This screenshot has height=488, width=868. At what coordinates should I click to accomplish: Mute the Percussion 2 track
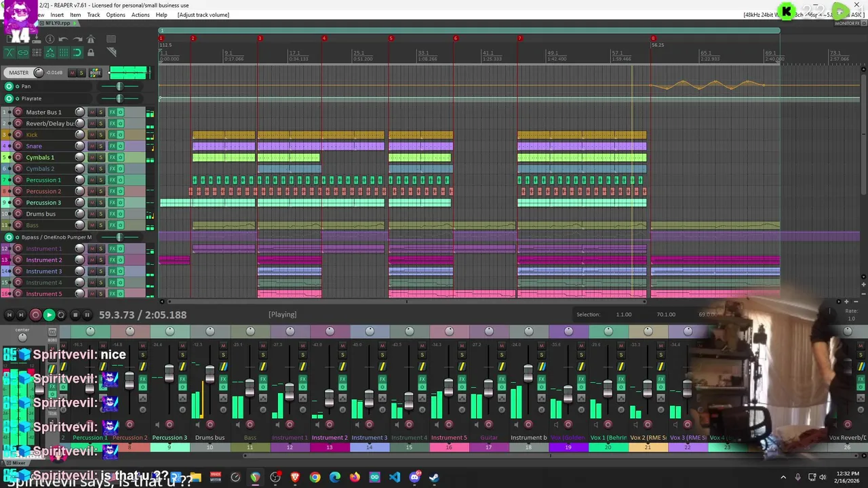click(x=92, y=191)
